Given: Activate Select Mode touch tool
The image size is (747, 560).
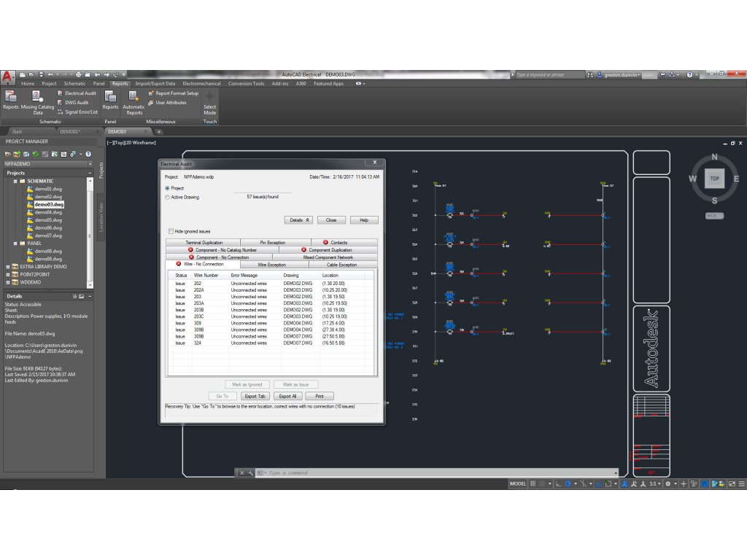Looking at the screenshot, I should pyautogui.click(x=209, y=104).
